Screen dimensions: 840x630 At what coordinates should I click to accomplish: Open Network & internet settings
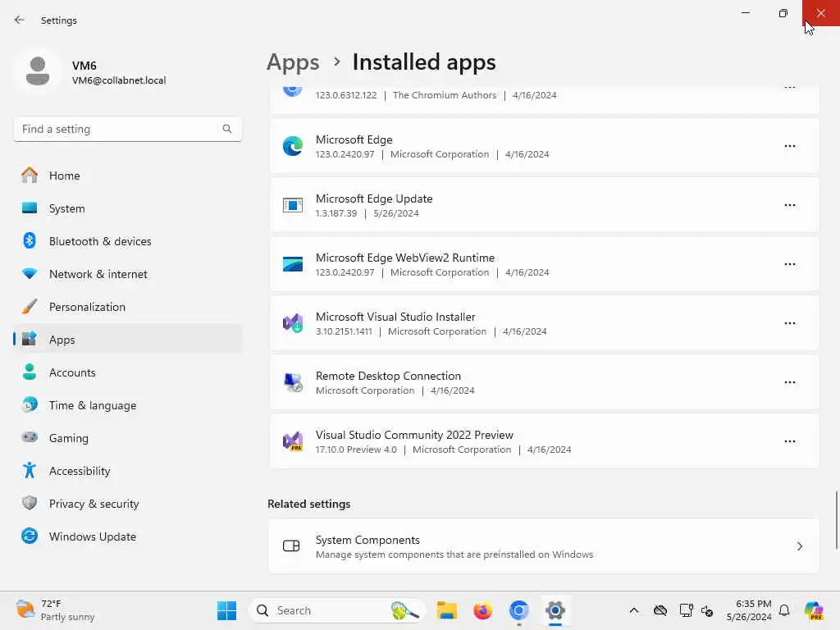click(127, 274)
